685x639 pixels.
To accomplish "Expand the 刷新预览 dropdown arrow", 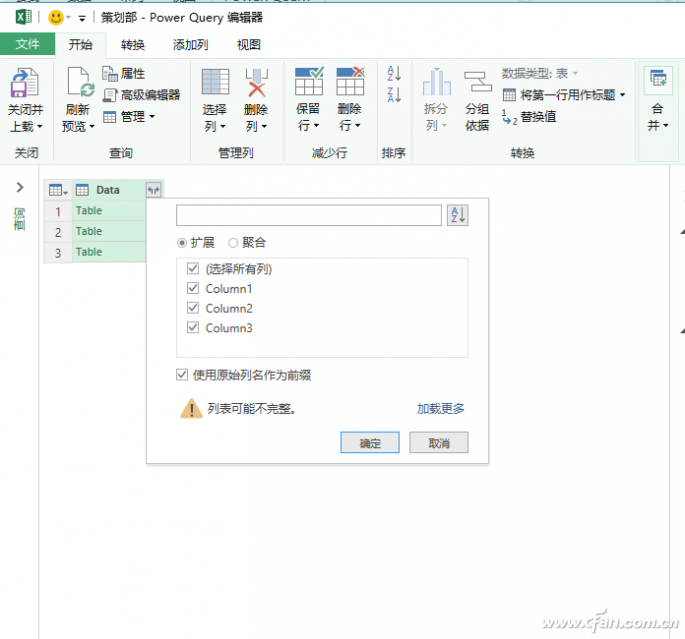I will click(92, 127).
